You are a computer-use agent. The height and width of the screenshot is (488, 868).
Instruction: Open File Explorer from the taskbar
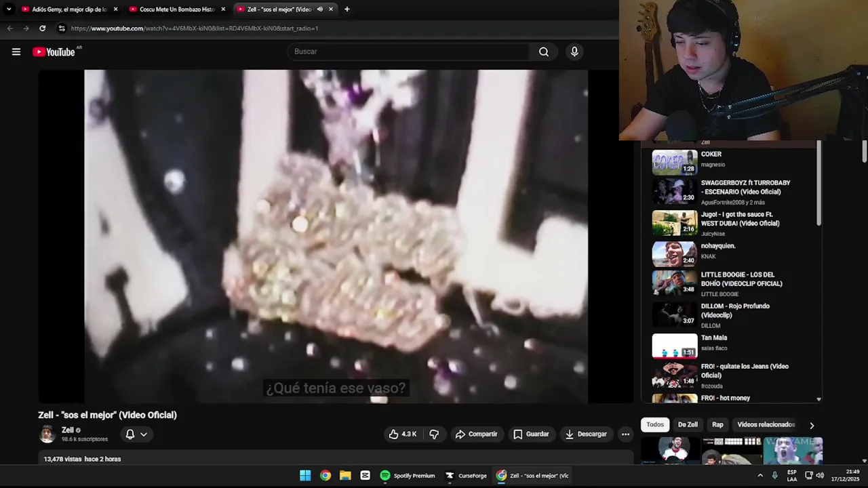point(345,475)
